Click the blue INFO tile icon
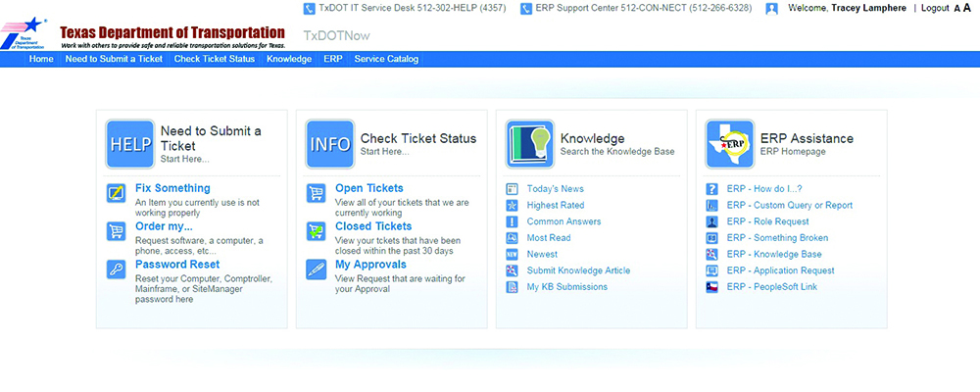Viewport: 980px width, 392px height. click(329, 144)
